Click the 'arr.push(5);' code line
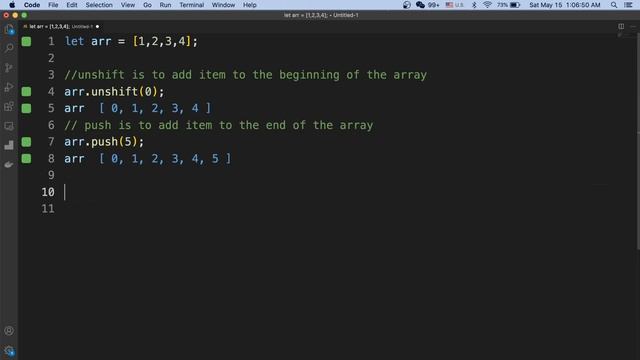640x360 pixels. point(104,142)
